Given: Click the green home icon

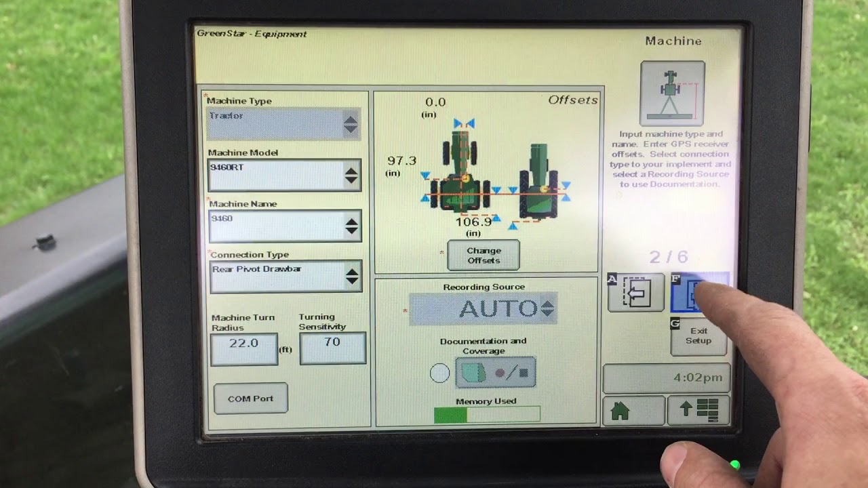Looking at the screenshot, I should 633,410.
